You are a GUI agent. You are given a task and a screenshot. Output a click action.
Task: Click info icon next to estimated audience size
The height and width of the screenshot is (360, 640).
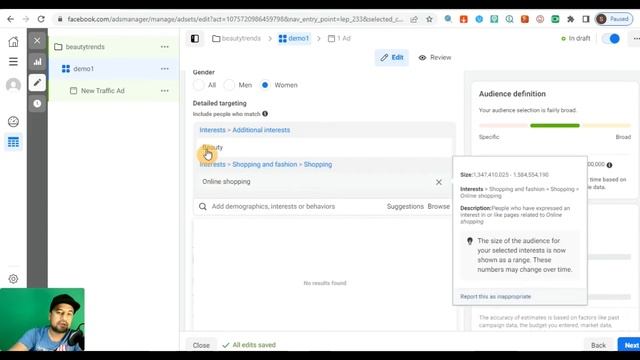tap(609, 165)
